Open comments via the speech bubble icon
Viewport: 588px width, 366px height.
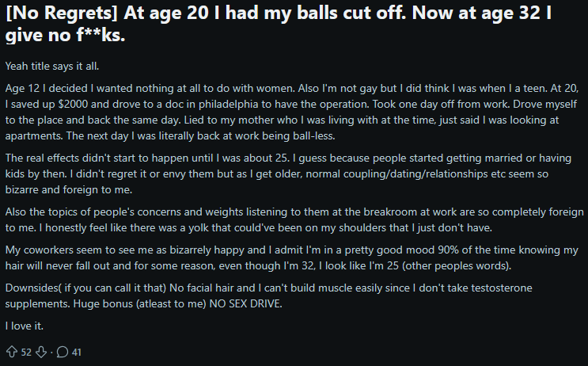click(x=63, y=352)
